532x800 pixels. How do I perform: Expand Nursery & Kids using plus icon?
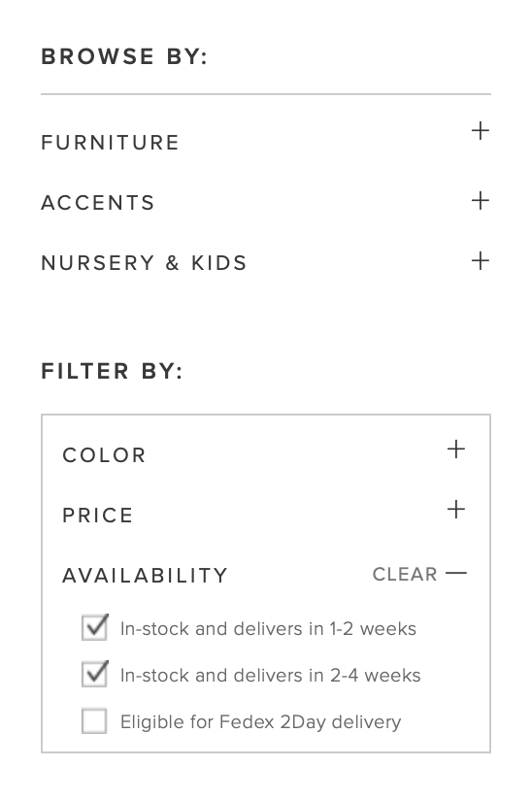480,261
